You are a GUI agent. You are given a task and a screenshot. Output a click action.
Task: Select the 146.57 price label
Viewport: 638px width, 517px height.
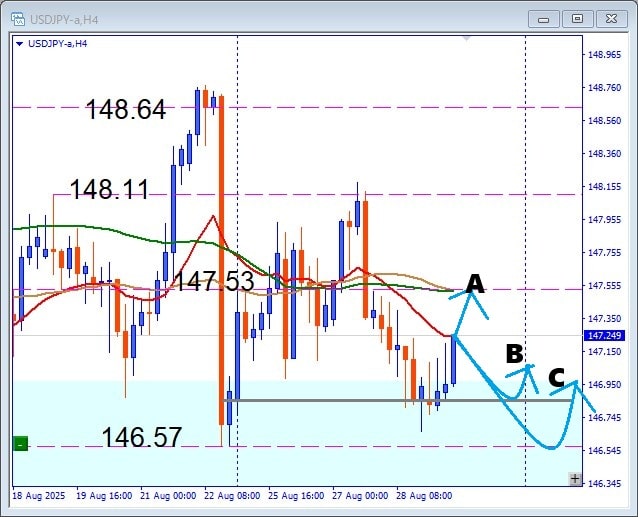coord(142,437)
